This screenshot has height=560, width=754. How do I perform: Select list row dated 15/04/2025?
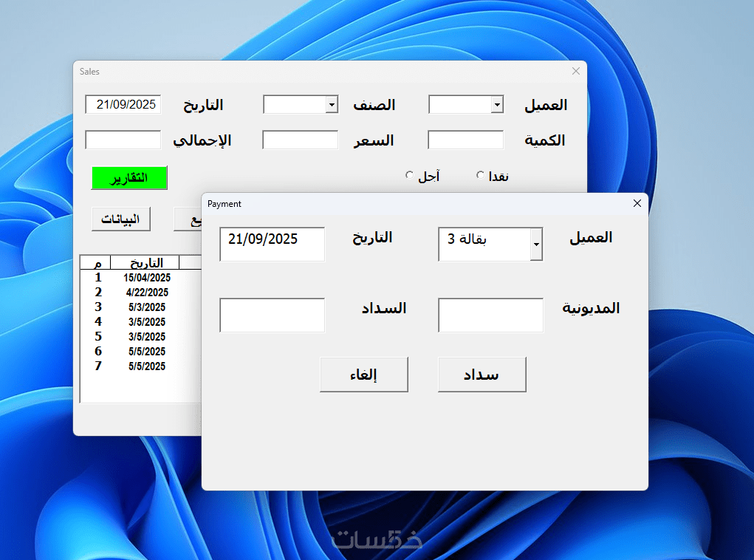[x=140, y=278]
